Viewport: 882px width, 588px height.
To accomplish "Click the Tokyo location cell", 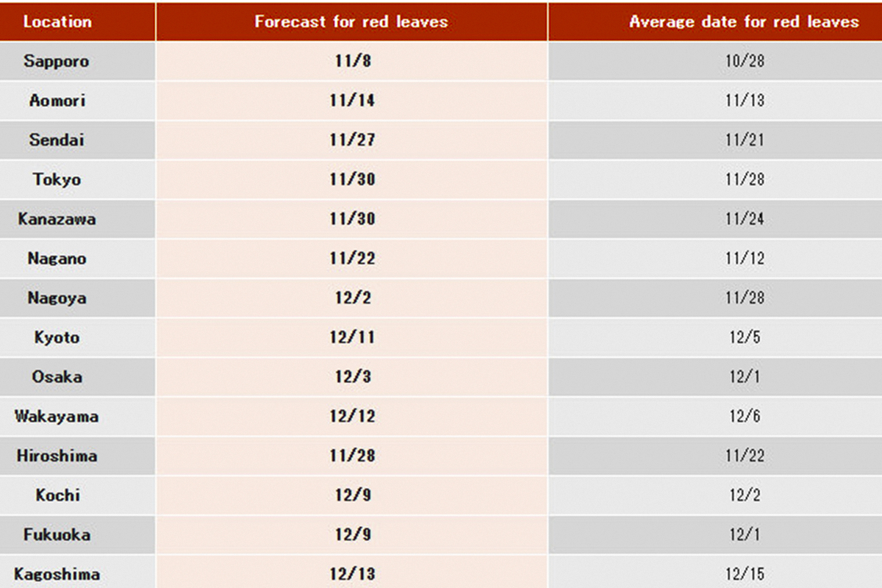I will [57, 179].
